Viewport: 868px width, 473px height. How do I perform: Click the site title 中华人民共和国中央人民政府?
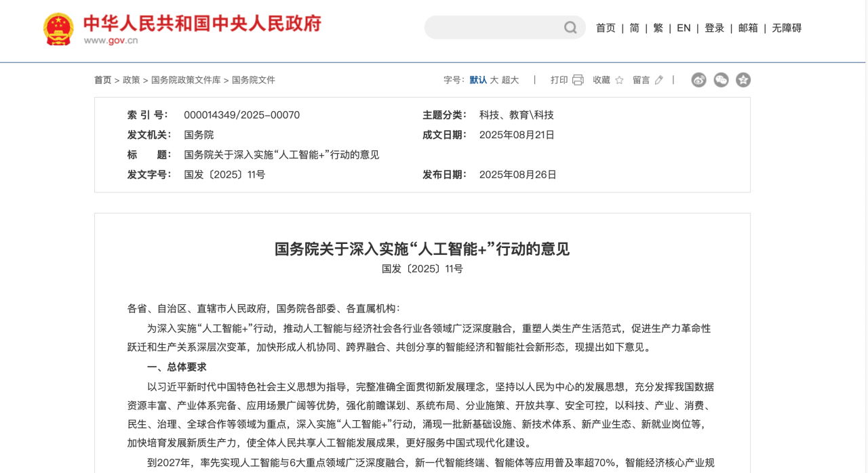coord(202,24)
